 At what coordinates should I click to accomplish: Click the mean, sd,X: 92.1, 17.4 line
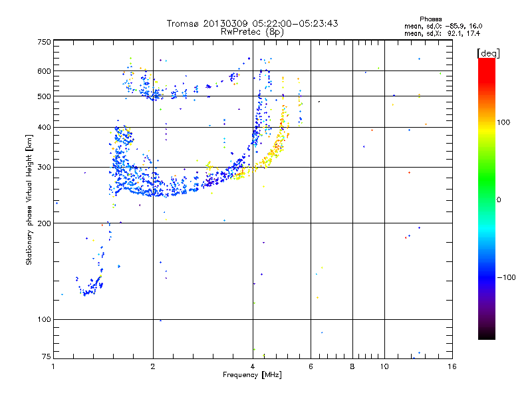(x=442, y=33)
